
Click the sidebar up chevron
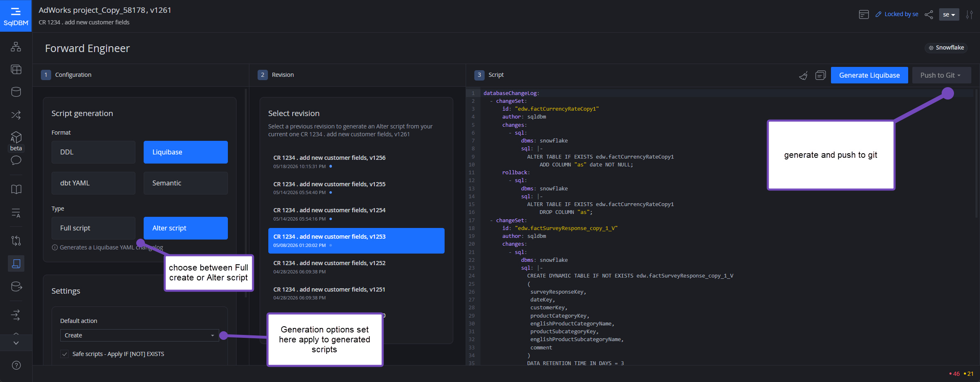pyautogui.click(x=16, y=333)
